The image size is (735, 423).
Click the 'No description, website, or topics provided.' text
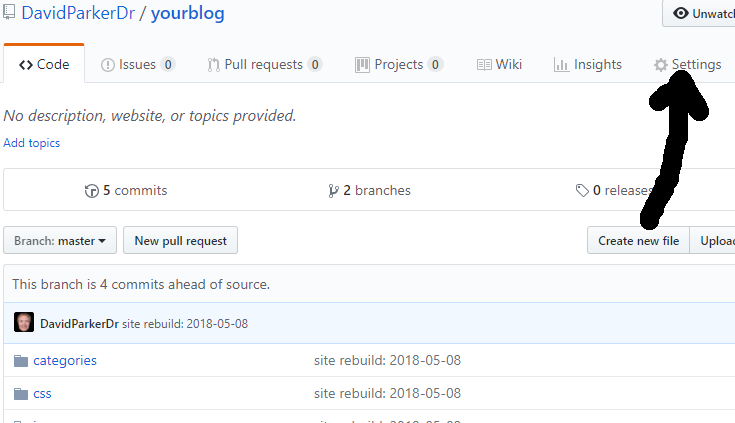[150, 115]
